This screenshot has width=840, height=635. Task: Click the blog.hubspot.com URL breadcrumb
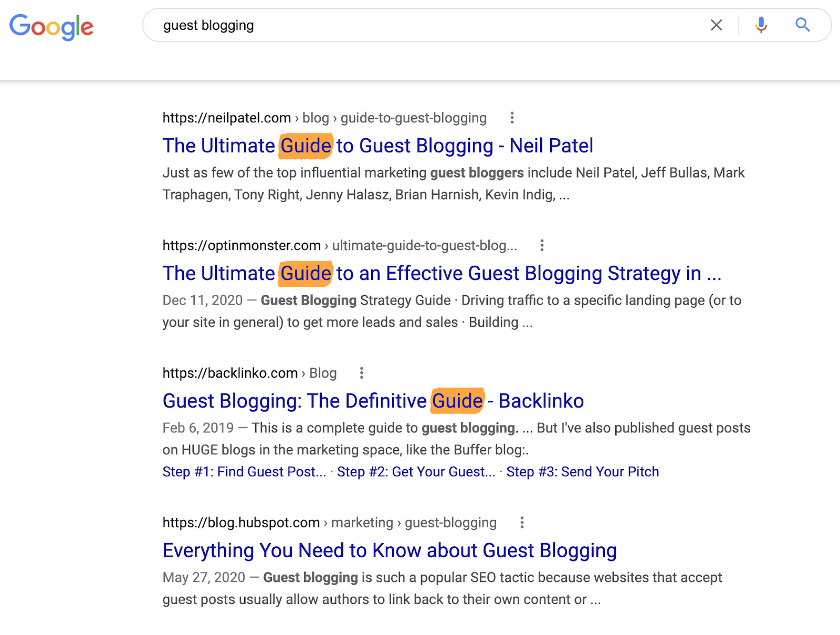(x=329, y=523)
